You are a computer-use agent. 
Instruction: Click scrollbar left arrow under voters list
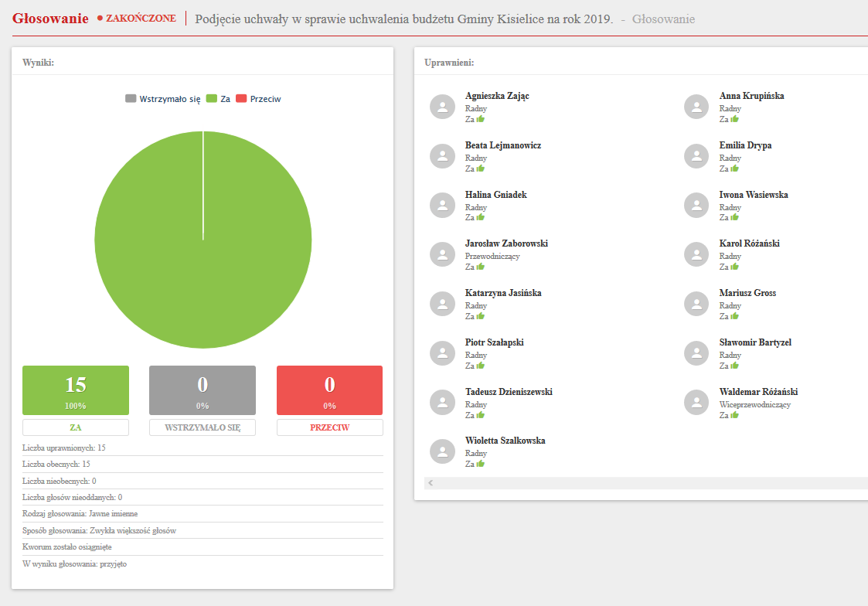(x=431, y=483)
